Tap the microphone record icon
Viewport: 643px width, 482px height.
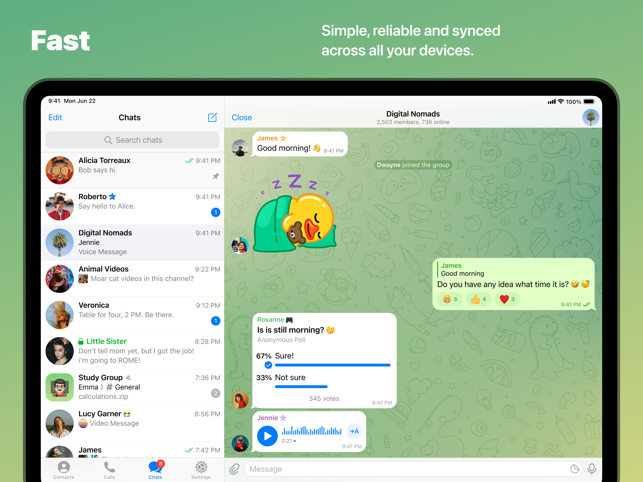point(591,469)
